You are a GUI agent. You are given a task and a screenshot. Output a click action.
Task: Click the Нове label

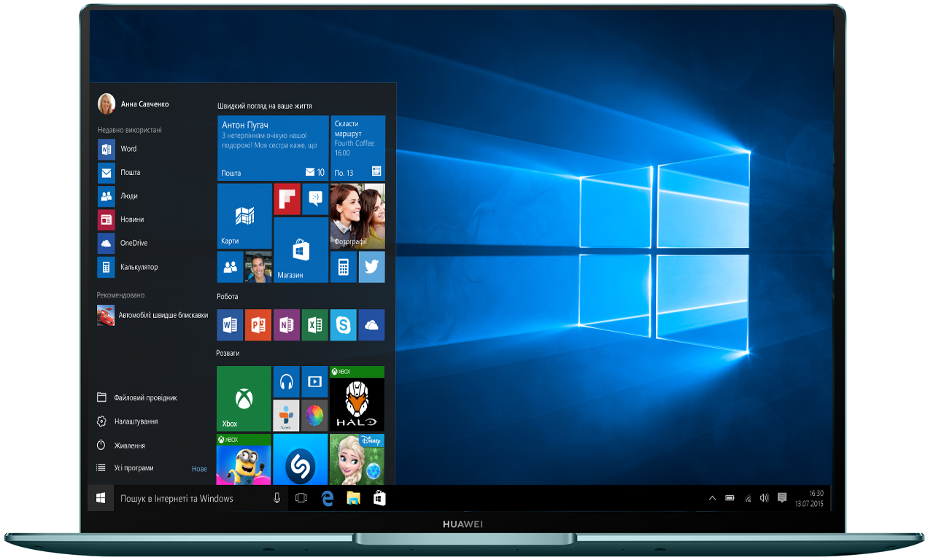[199, 469]
